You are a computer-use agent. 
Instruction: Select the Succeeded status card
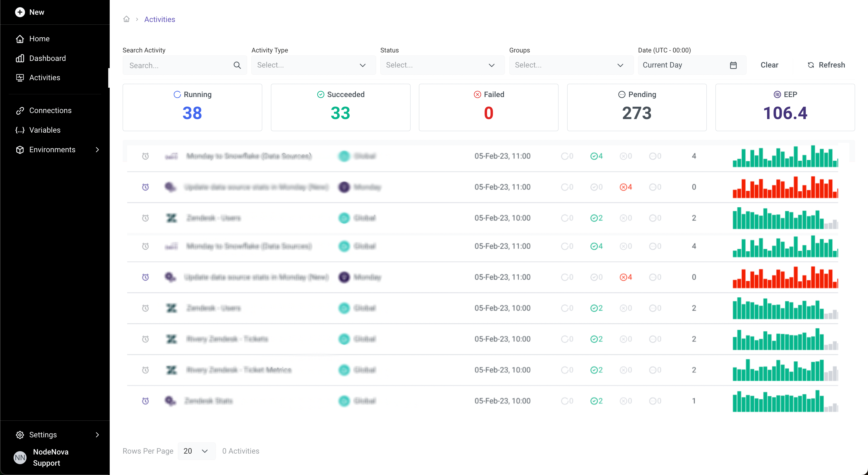pyautogui.click(x=340, y=107)
